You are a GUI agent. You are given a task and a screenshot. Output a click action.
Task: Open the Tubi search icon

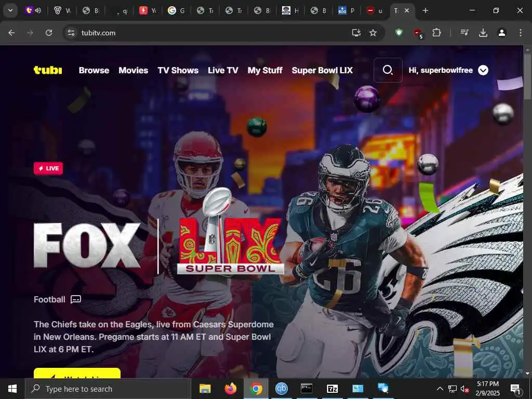[388, 70]
